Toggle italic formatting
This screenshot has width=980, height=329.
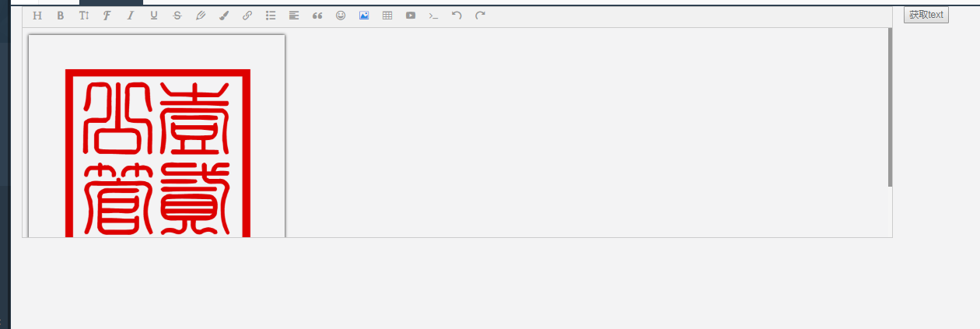[131, 16]
